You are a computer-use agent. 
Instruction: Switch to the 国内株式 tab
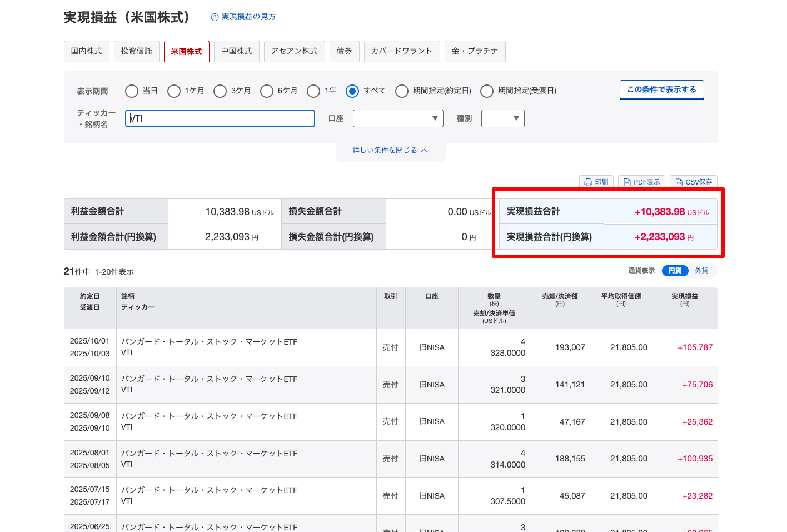point(86,51)
